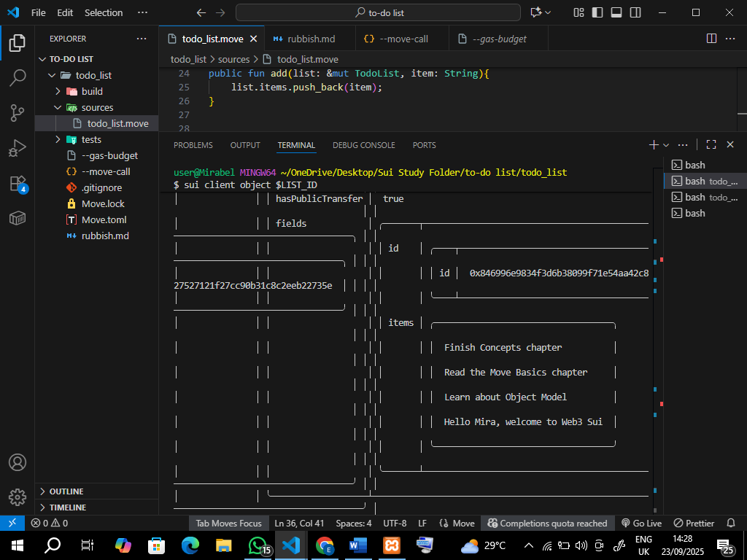Go to line via Ln 36, Col 41

coord(299,523)
